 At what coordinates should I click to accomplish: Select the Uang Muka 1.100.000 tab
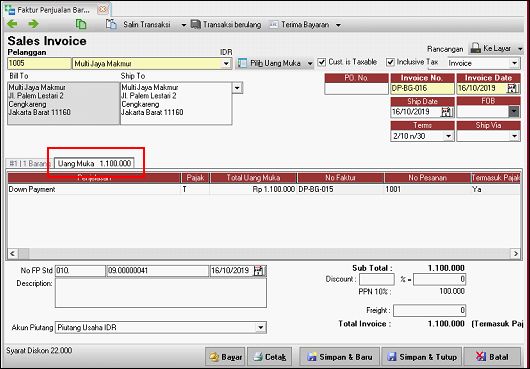click(94, 164)
